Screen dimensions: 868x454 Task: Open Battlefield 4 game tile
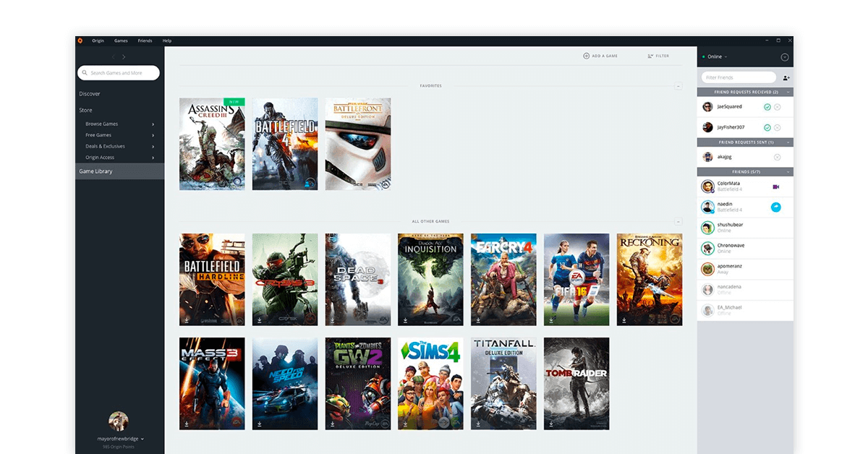click(285, 144)
